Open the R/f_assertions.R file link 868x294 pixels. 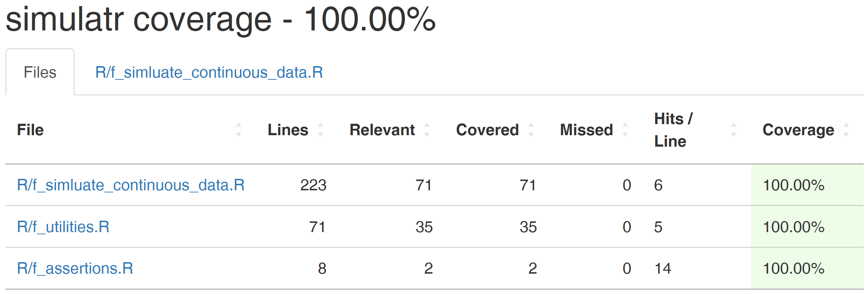[75, 268]
